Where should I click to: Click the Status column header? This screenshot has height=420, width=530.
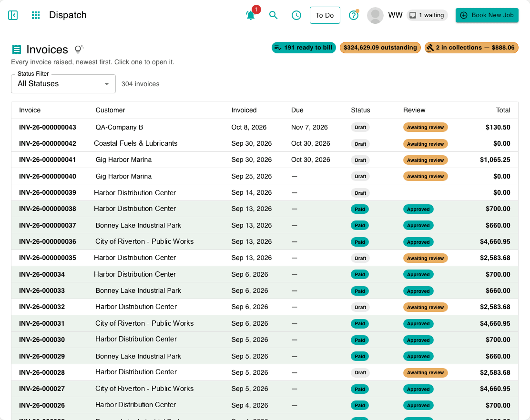tap(361, 110)
